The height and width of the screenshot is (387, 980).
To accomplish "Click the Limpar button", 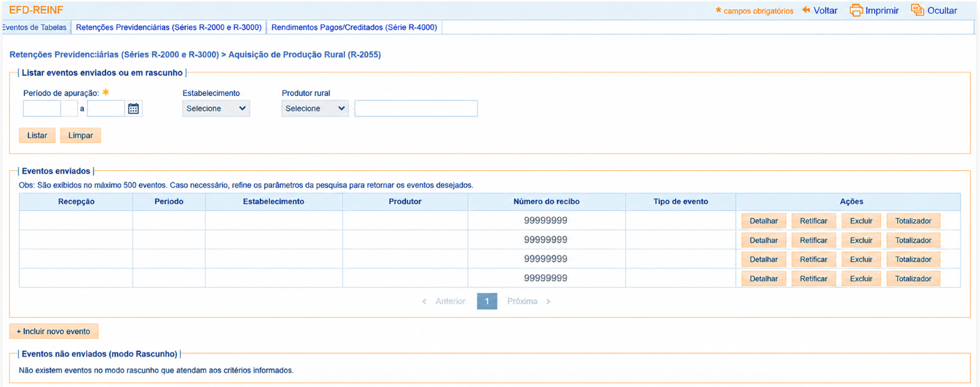I will click(x=80, y=135).
